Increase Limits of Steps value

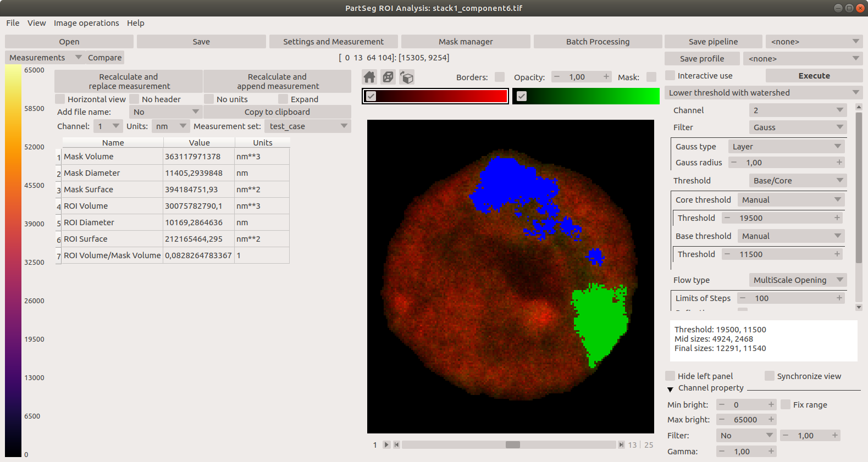click(x=839, y=298)
